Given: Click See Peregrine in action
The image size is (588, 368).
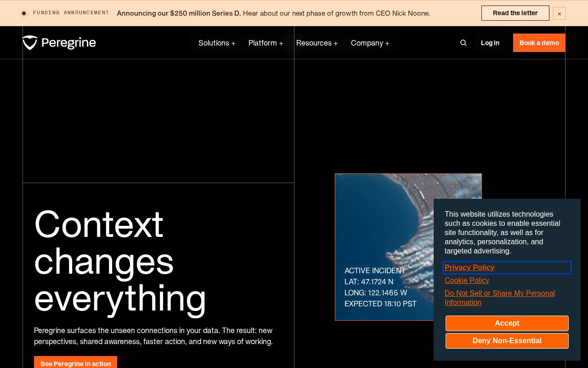Looking at the screenshot, I should pyautogui.click(x=75, y=362).
